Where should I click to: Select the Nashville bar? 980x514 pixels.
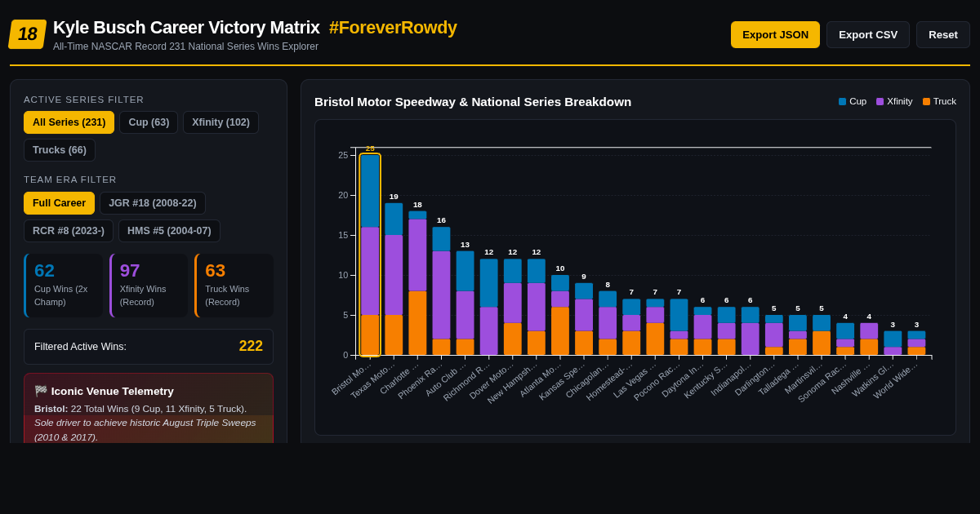tap(868, 339)
